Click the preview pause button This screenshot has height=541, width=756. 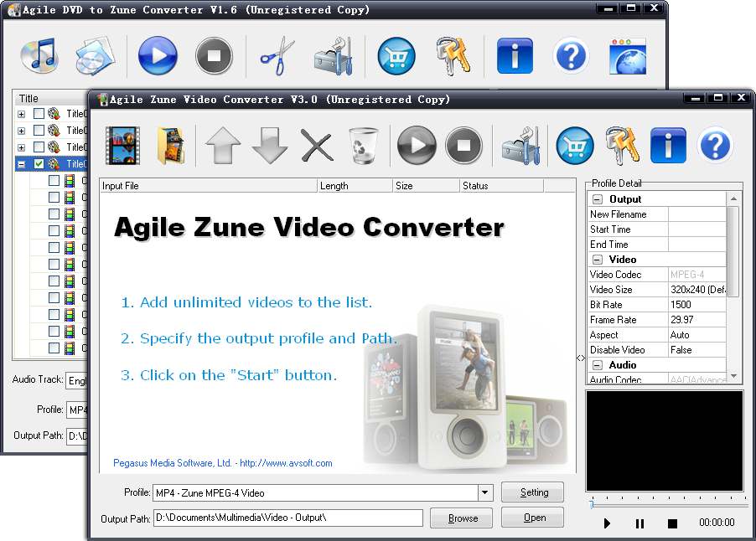tap(639, 523)
